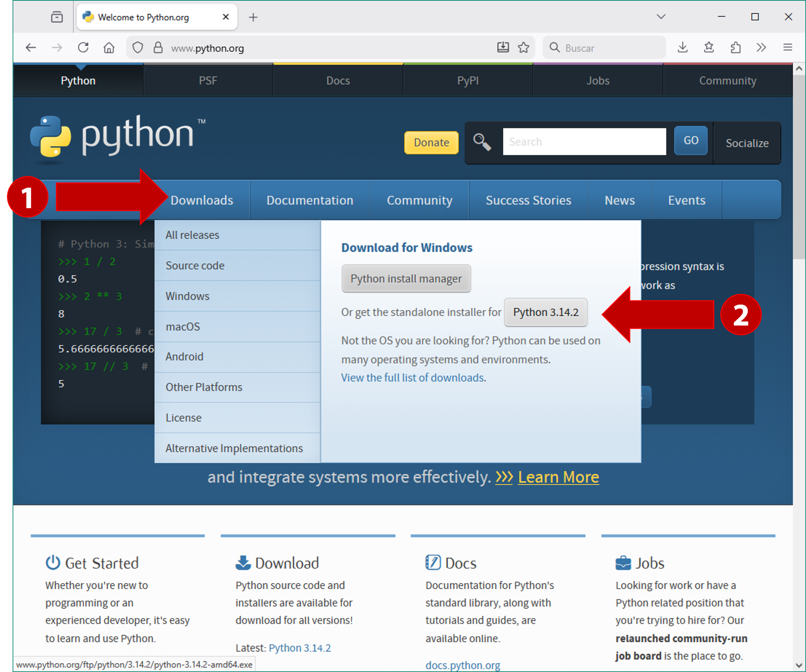Show more tools via double chevron
This screenshot has height=672, width=806.
[x=761, y=48]
